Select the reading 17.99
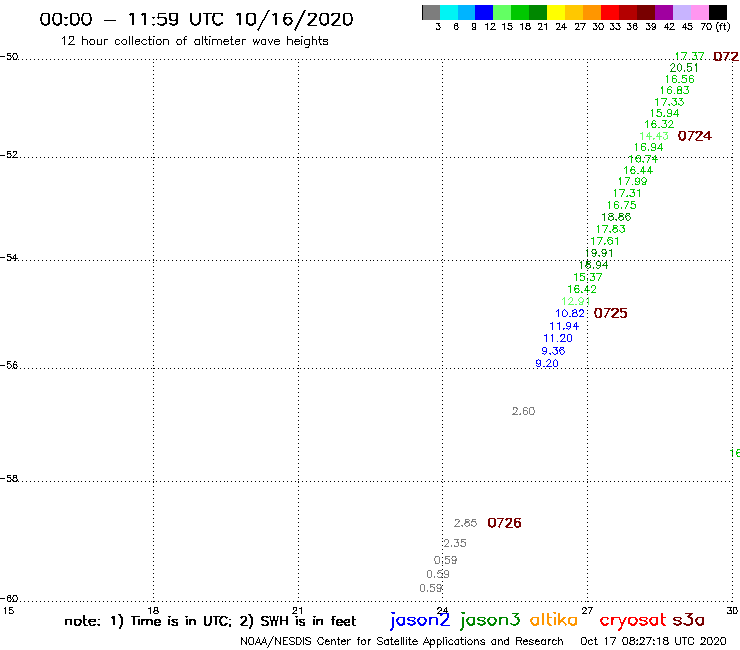Image resolution: width=740 pixels, height=650 pixels. 632,182
